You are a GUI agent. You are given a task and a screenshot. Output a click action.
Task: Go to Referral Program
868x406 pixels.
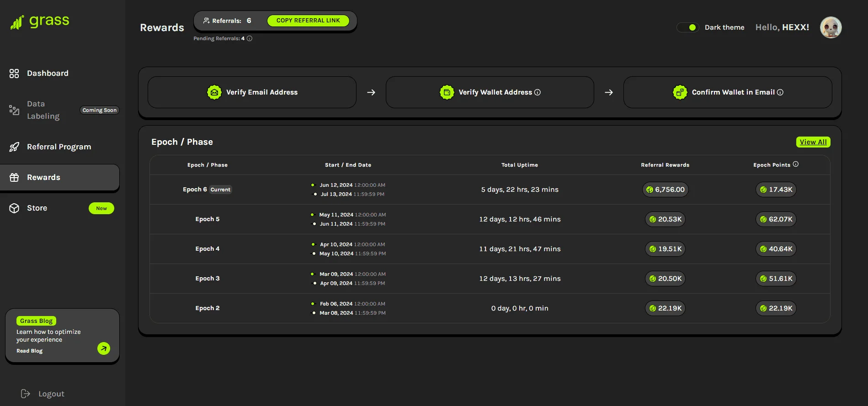(x=59, y=147)
